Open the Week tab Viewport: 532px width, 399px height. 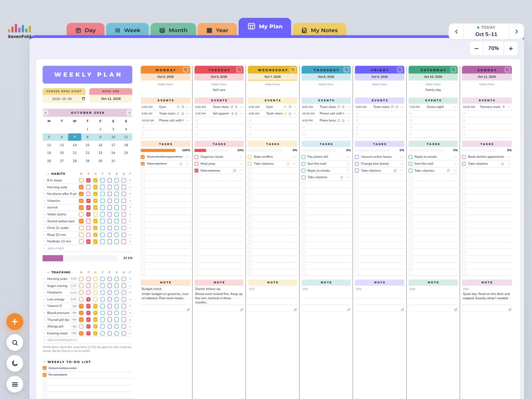click(128, 30)
